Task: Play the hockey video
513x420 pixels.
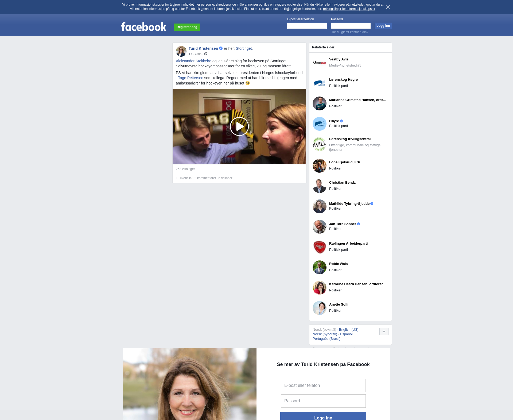Action: click(239, 126)
